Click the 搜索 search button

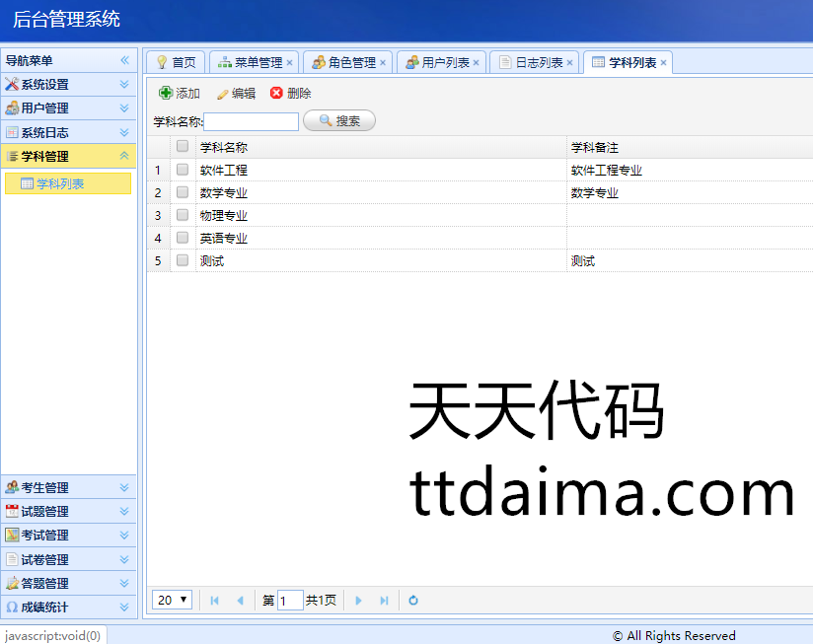coord(339,121)
